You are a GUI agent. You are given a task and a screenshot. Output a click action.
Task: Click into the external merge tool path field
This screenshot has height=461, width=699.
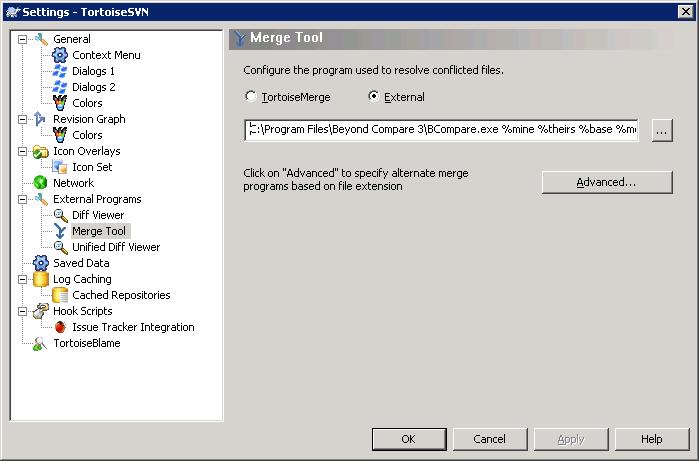pyautogui.click(x=441, y=130)
